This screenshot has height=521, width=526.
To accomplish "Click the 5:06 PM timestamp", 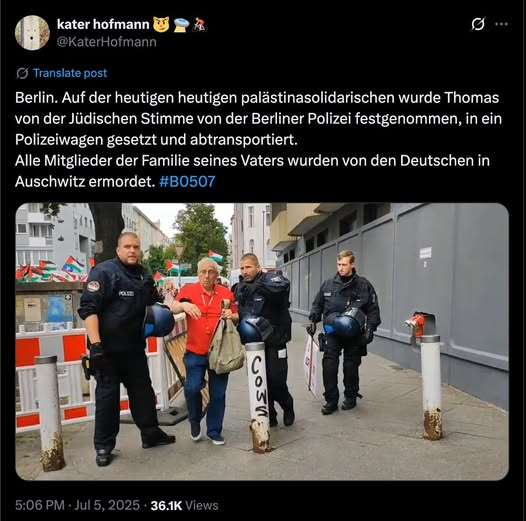I will tap(40, 505).
